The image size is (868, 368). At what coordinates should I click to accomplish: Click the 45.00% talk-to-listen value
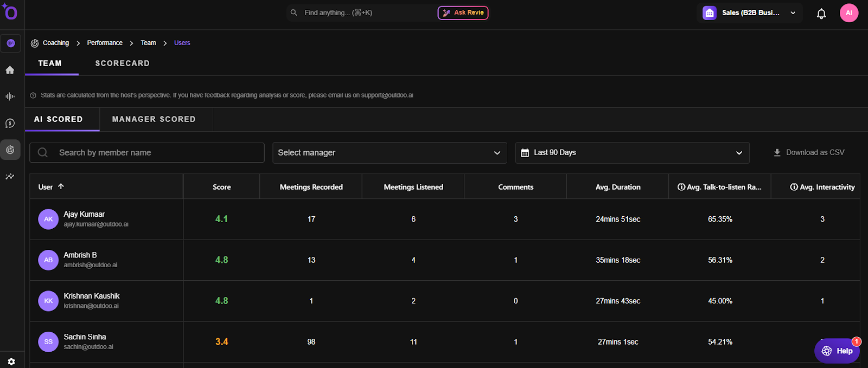click(720, 301)
